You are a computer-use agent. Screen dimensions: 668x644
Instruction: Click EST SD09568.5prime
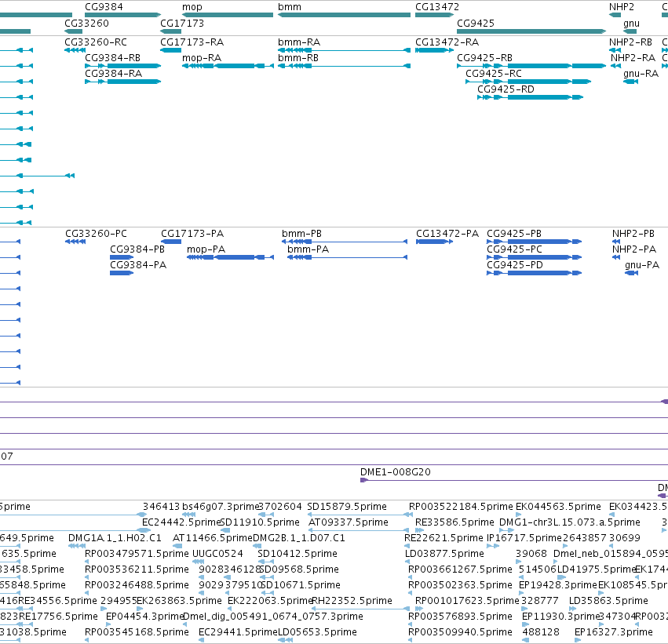[299, 569]
